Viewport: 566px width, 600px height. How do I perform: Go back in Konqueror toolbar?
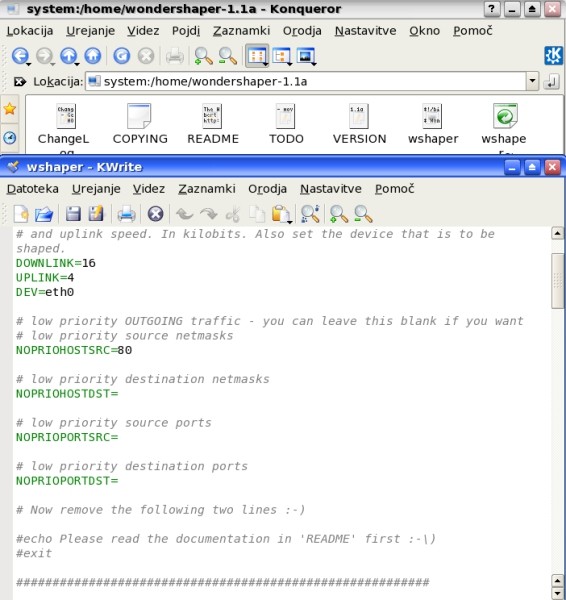click(20, 56)
